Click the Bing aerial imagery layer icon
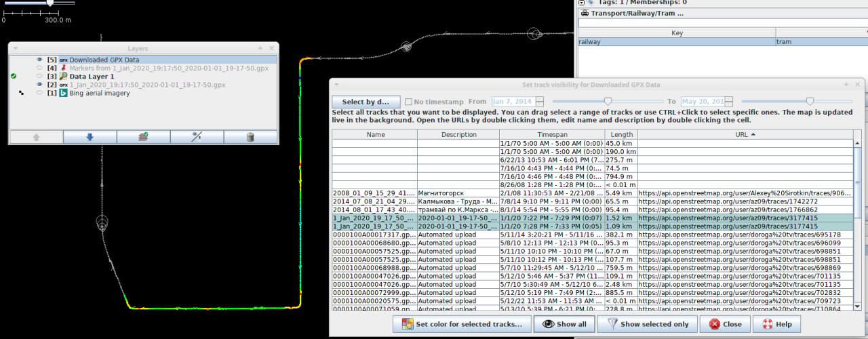 63,94
